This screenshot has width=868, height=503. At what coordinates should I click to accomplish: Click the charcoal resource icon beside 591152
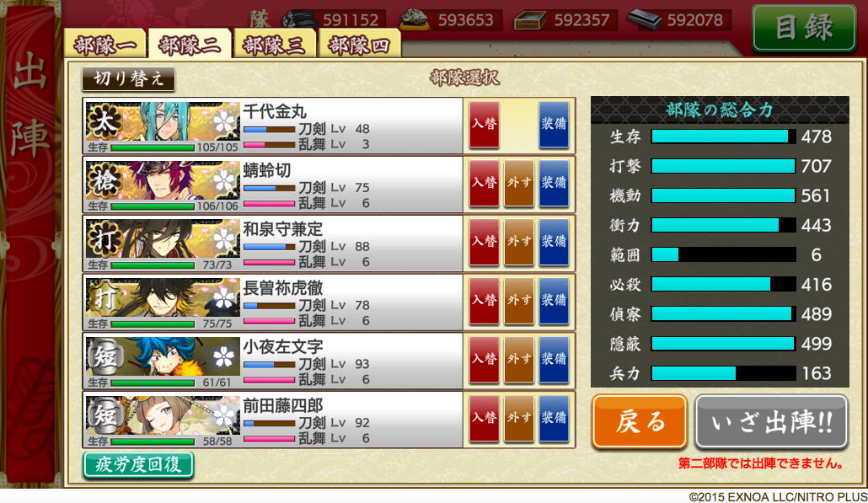(299, 19)
